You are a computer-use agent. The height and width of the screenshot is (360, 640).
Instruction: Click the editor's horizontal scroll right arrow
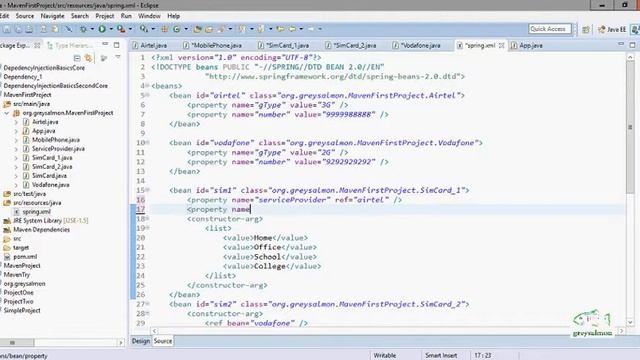coord(622,331)
